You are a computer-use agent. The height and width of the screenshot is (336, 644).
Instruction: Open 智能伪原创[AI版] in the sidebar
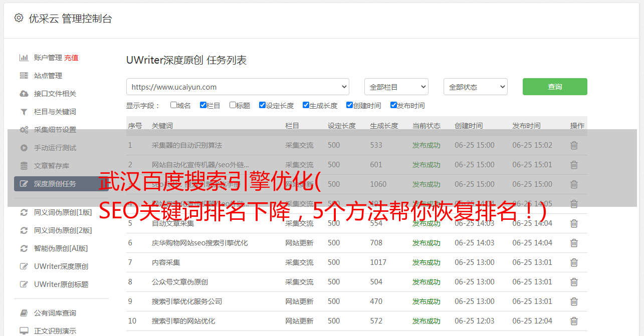tap(61, 248)
